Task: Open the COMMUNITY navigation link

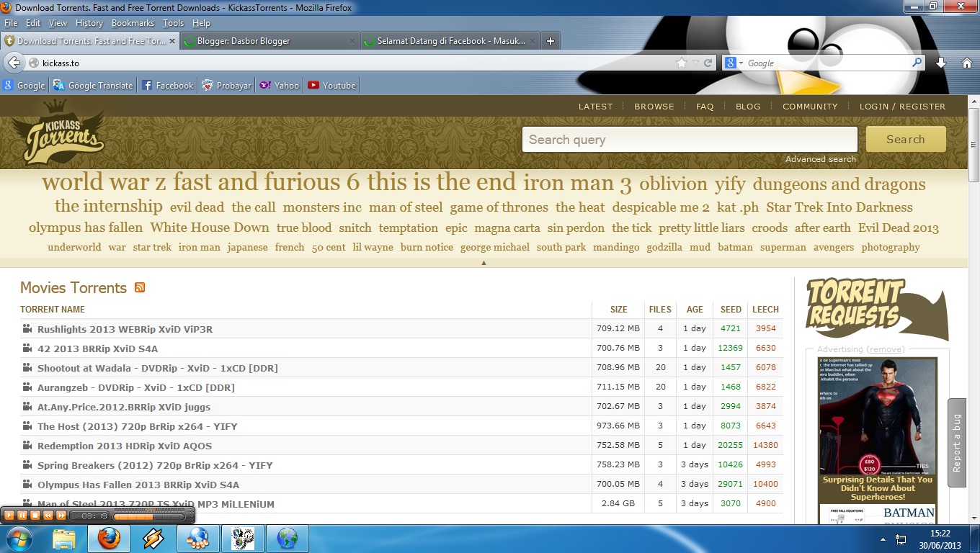Action: click(x=810, y=107)
